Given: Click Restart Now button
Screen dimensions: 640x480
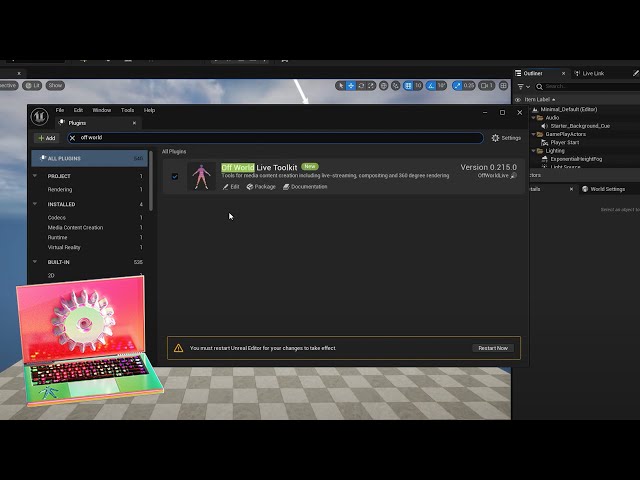Looking at the screenshot, I should (x=493, y=348).
